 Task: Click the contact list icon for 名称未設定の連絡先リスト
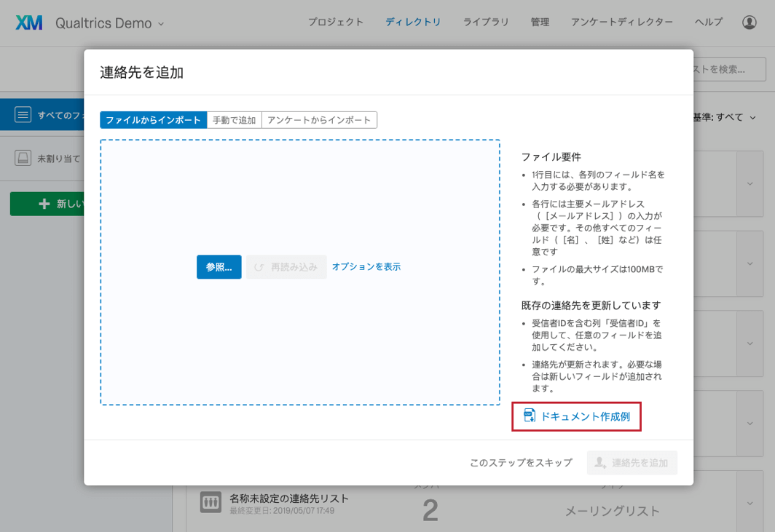coord(211,501)
